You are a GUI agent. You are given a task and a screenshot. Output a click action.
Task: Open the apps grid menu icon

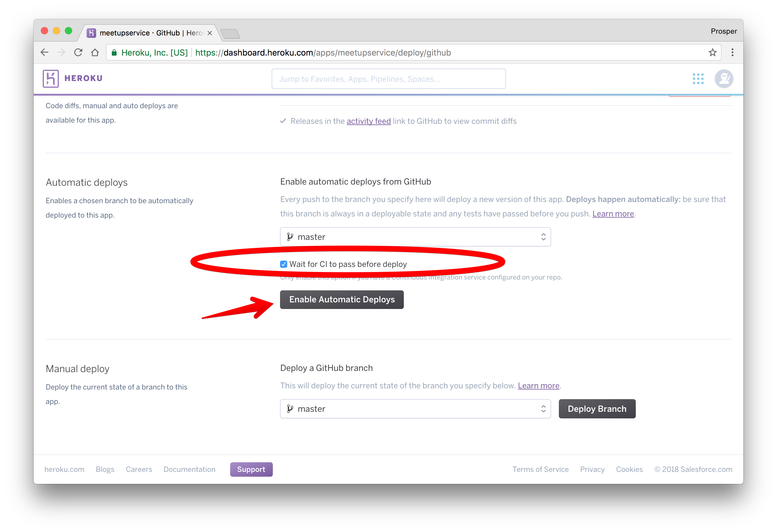[x=698, y=79]
